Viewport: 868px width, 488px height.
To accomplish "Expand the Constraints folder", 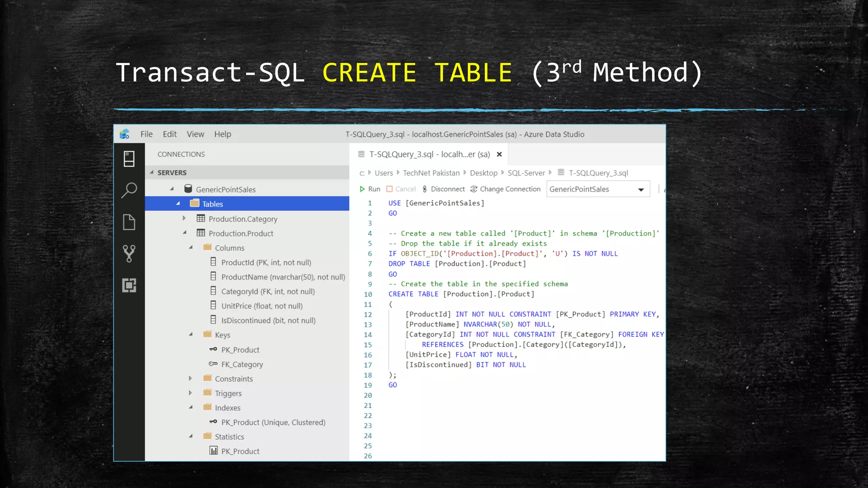I will click(190, 378).
